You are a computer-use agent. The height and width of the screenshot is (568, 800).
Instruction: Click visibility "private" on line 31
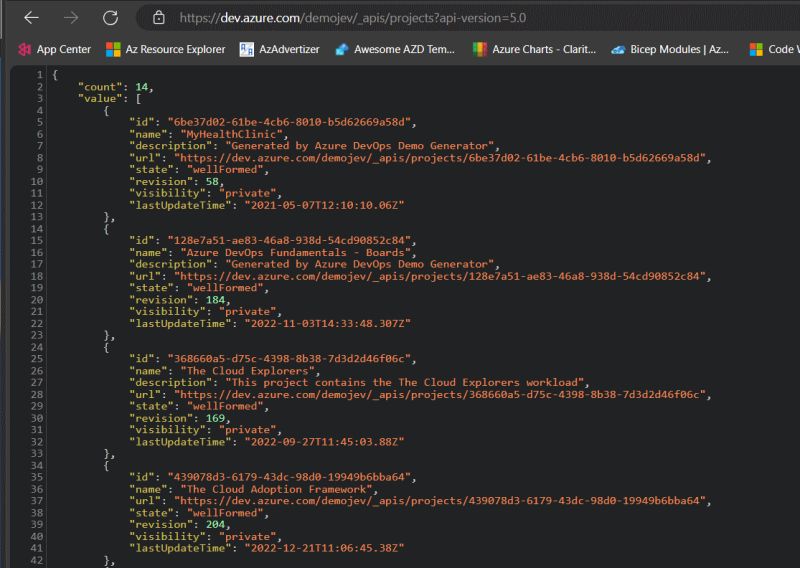click(247, 430)
